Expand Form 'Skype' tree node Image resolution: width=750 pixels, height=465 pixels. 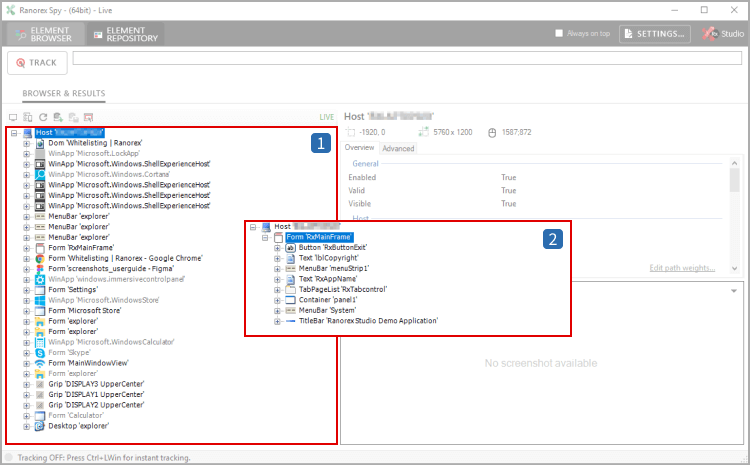point(26,353)
